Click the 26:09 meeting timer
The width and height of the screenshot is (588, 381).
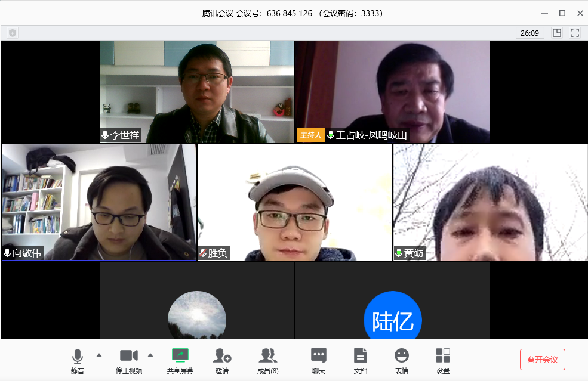(x=529, y=33)
